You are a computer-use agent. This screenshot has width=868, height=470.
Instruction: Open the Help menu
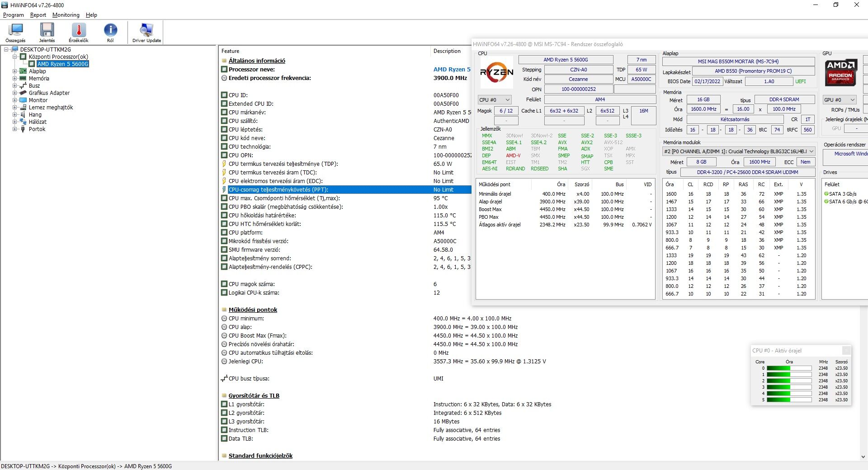pos(91,15)
